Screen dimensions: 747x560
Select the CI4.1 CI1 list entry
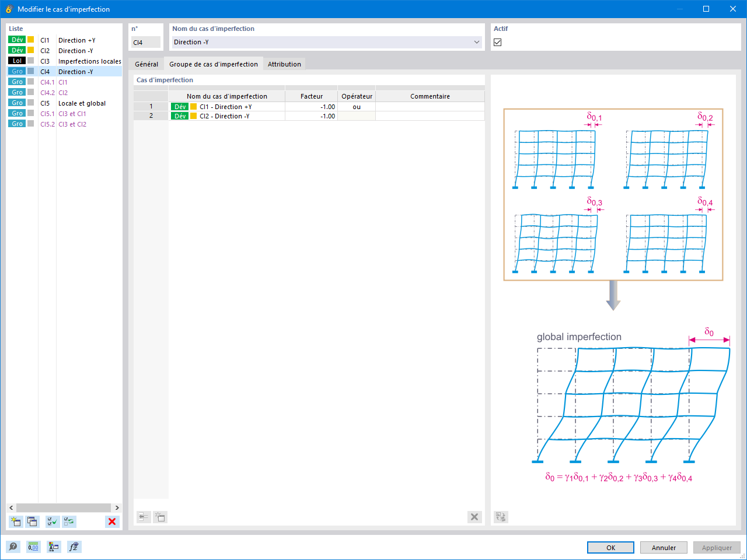pos(64,82)
